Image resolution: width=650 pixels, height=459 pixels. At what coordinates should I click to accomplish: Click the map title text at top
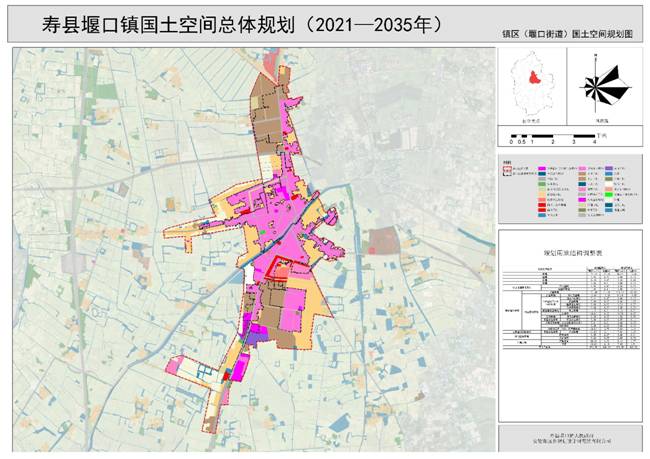tap(231, 22)
